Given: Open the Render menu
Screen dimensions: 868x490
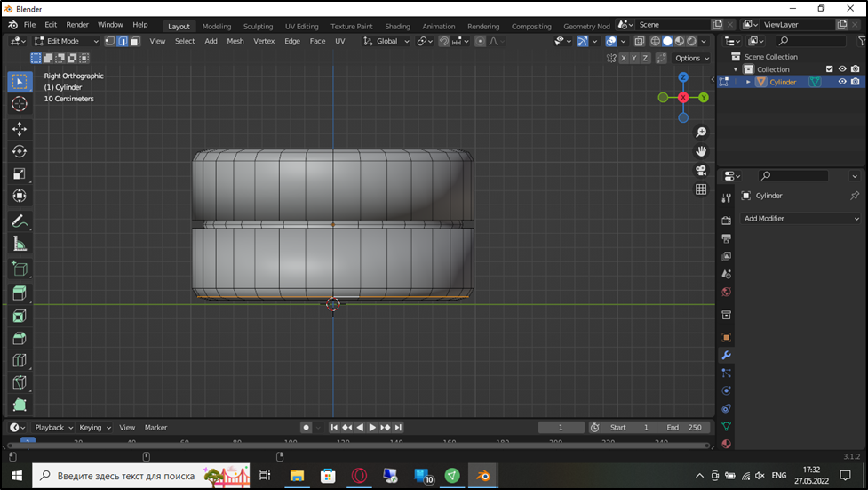Looking at the screenshot, I should [77, 25].
